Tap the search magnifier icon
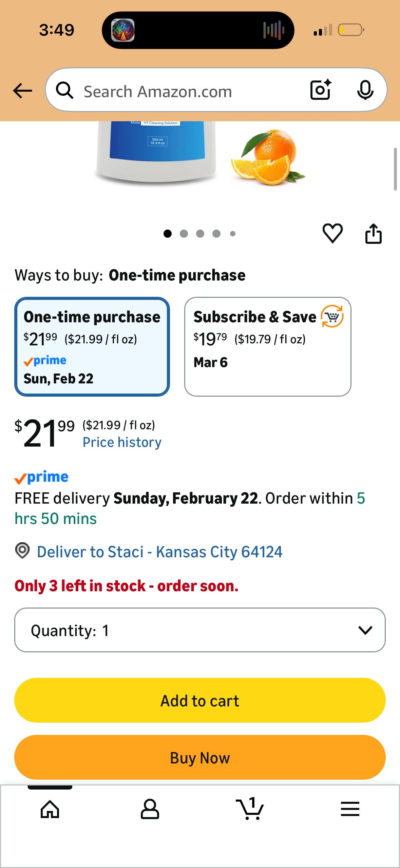 pos(65,90)
